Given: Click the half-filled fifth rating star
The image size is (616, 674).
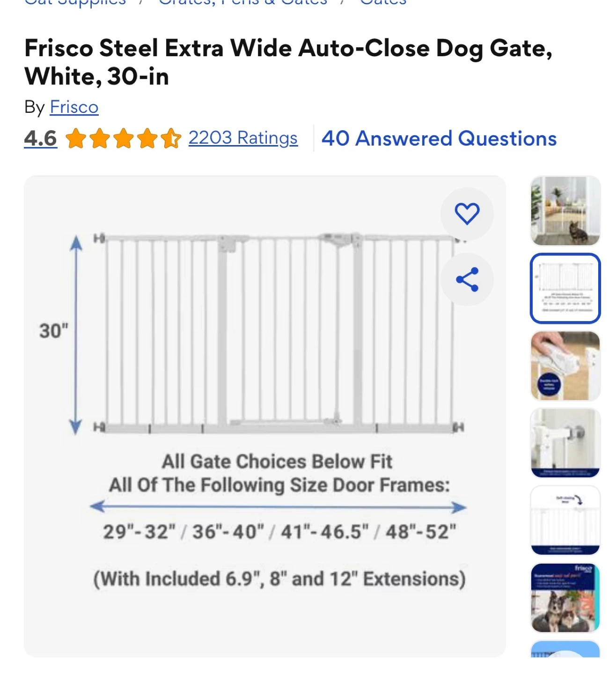Looking at the screenshot, I should click(171, 139).
